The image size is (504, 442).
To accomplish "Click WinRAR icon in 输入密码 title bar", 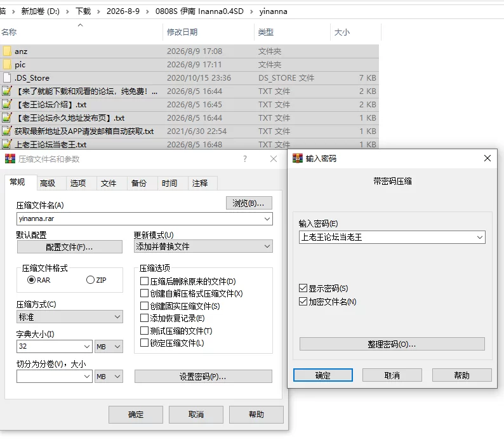I will point(297,158).
